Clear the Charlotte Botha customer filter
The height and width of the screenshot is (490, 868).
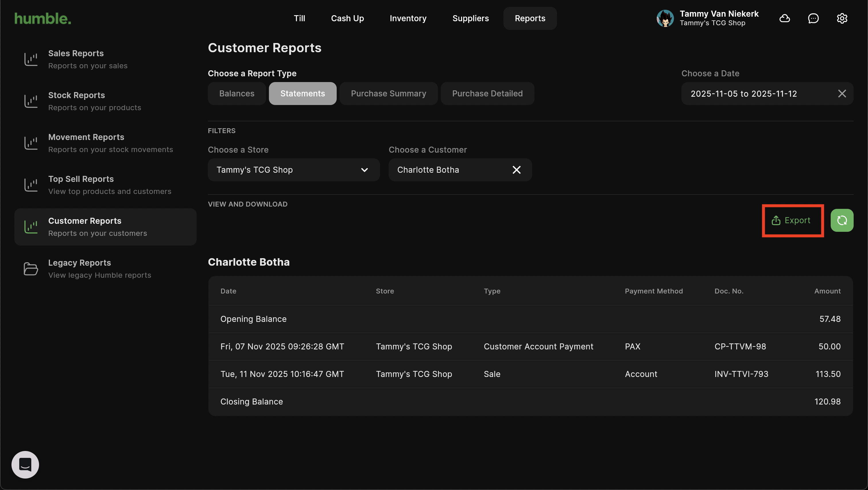point(516,170)
